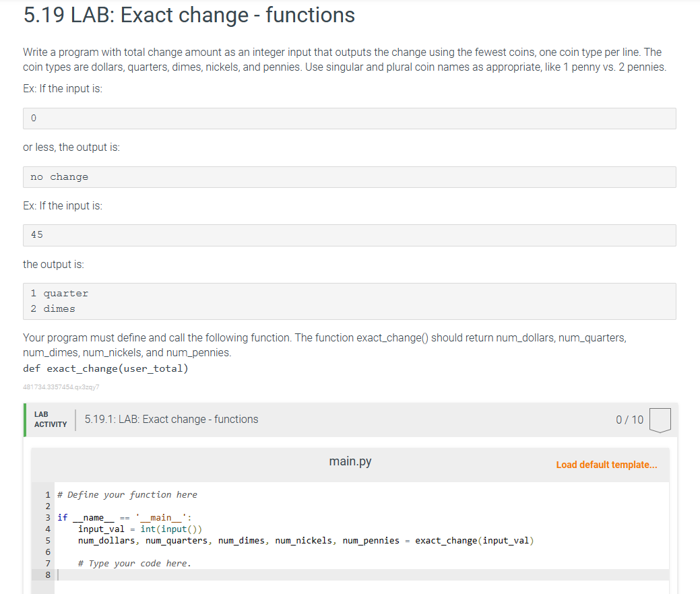Click the '1 quarter 2 dimes' output box

point(349,301)
